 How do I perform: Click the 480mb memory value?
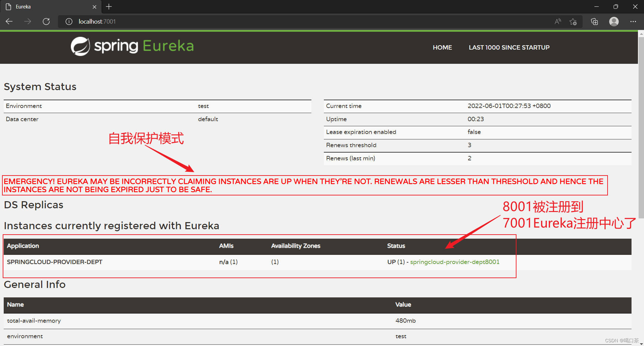(405, 321)
